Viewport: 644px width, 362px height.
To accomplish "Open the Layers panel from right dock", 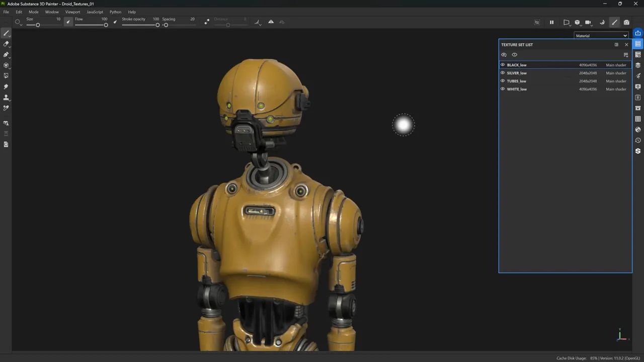I will tap(638, 65).
